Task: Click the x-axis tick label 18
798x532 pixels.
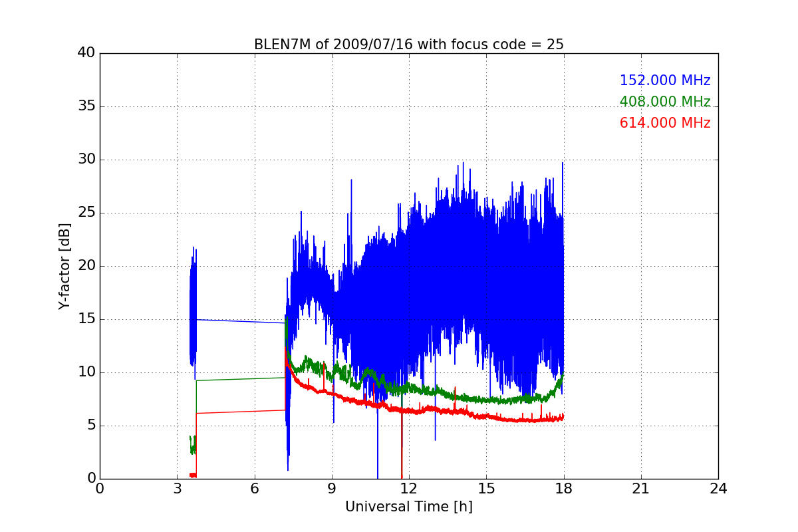Action: coord(564,489)
